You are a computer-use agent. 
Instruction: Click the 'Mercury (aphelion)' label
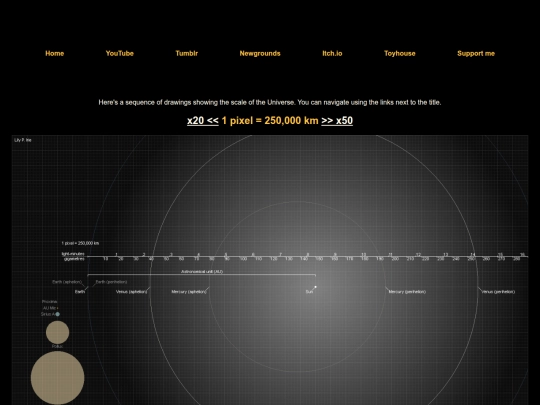[189, 292]
